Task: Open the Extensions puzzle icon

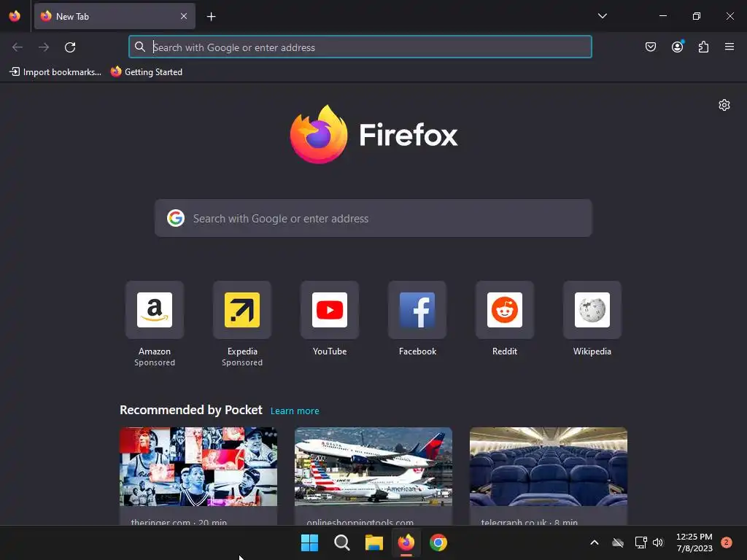Action: pyautogui.click(x=703, y=47)
